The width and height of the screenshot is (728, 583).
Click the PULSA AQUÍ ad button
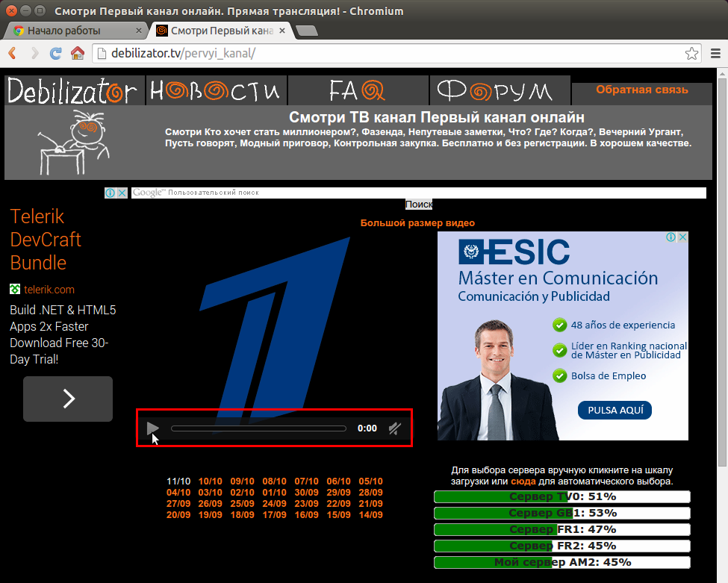click(615, 411)
